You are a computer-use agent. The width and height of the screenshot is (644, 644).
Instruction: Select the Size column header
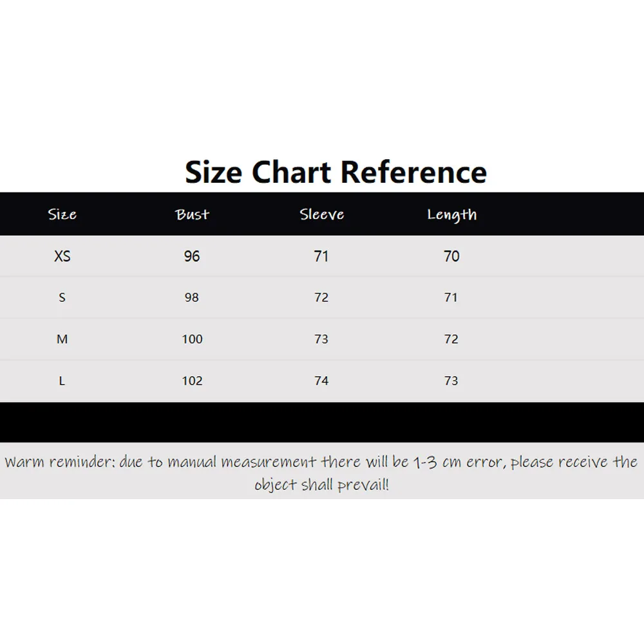click(62, 214)
